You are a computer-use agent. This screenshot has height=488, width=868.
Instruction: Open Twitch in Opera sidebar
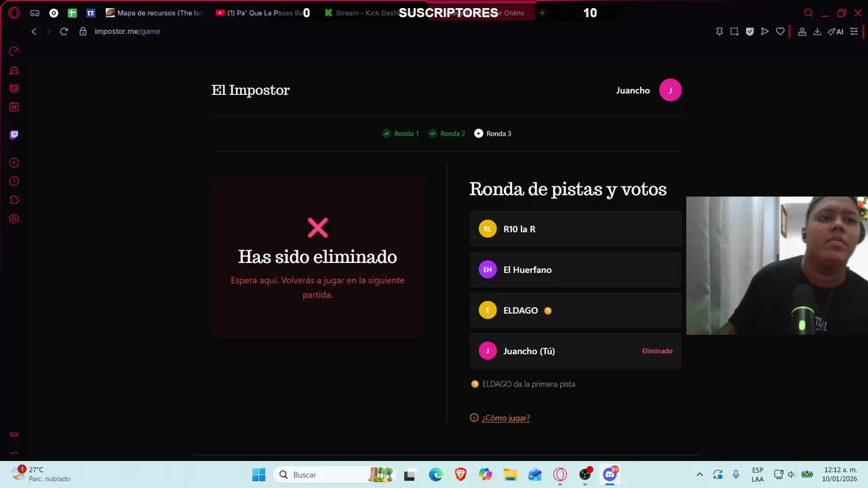tap(14, 135)
